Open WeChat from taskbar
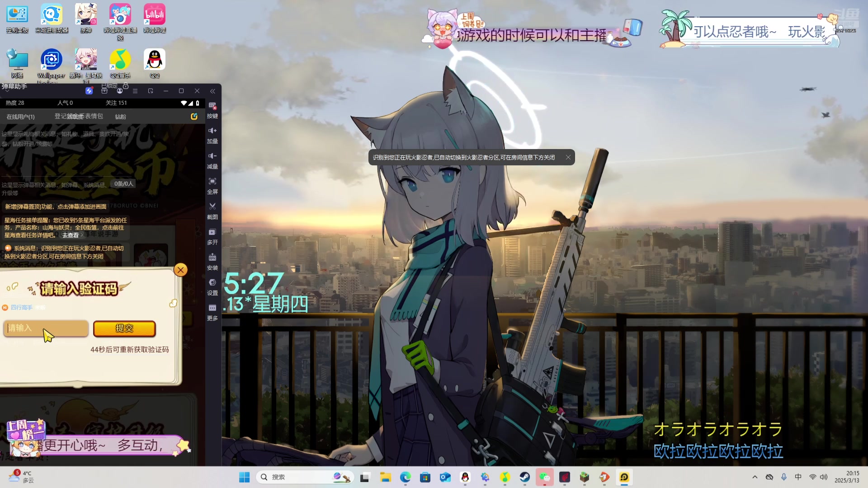 (x=544, y=477)
